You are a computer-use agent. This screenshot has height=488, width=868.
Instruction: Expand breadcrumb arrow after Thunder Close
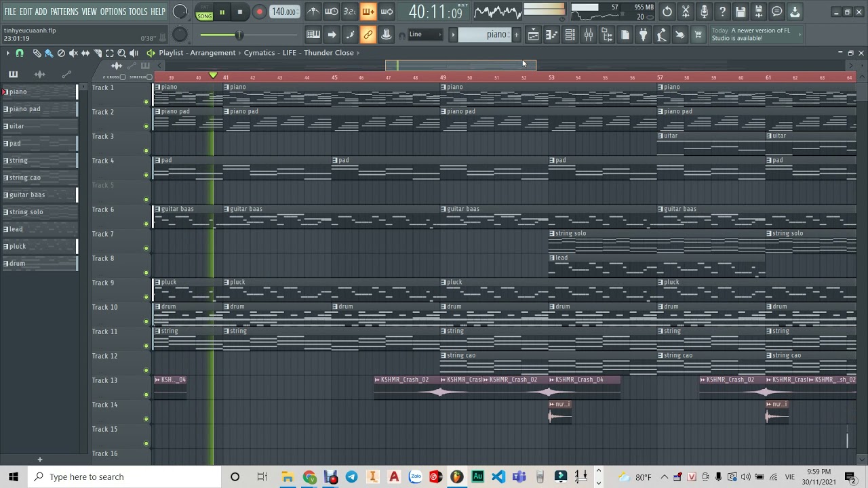(x=358, y=53)
